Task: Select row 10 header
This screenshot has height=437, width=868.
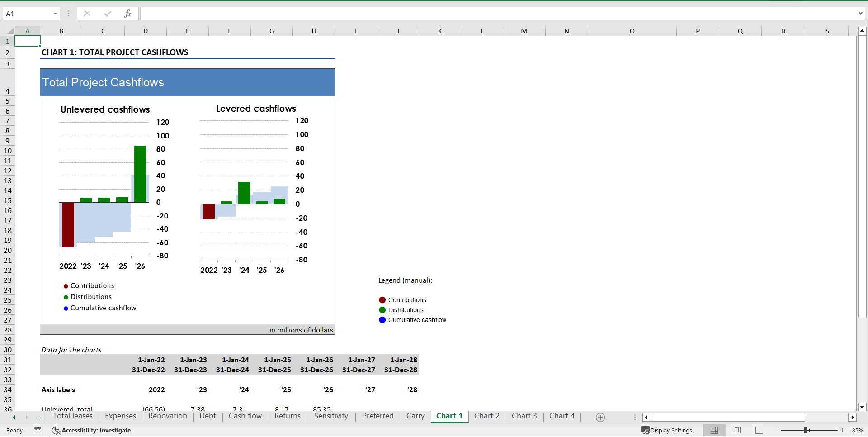Action: pyautogui.click(x=8, y=151)
